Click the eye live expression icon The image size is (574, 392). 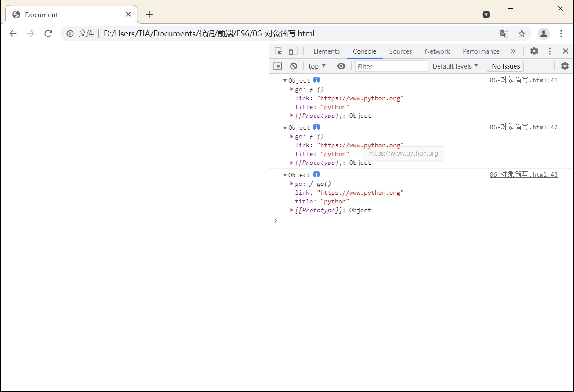point(341,66)
